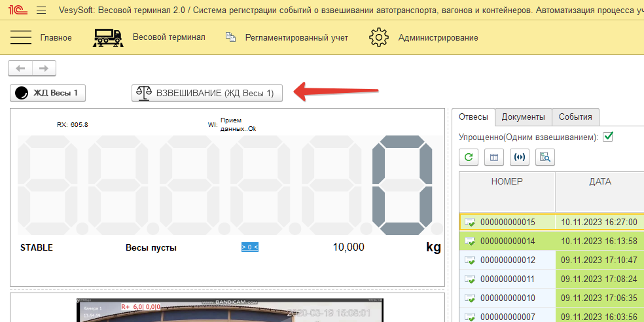
Task: Click the green refresh icon
Action: (x=468, y=156)
